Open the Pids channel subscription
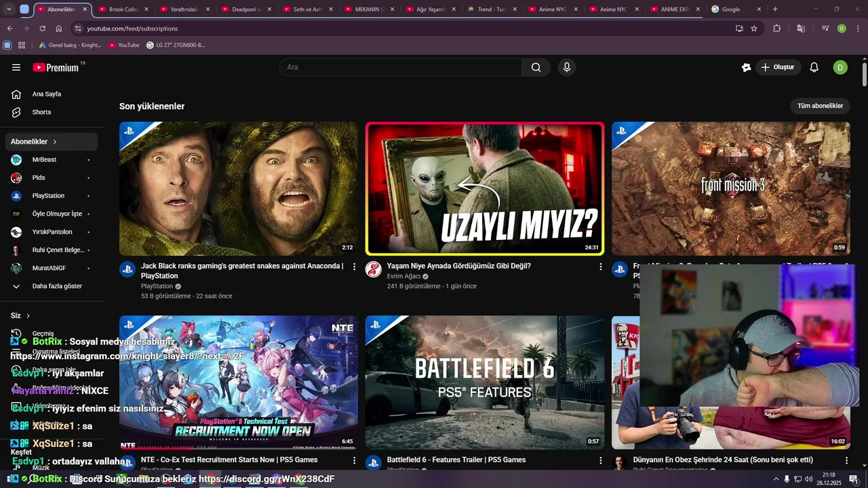This screenshot has width=868, height=488. pyautogui.click(x=52, y=178)
